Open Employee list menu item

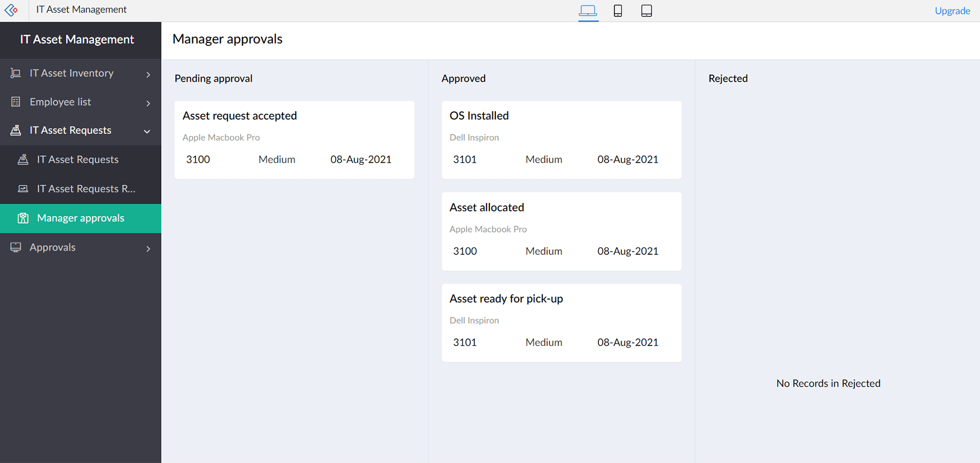81,102
